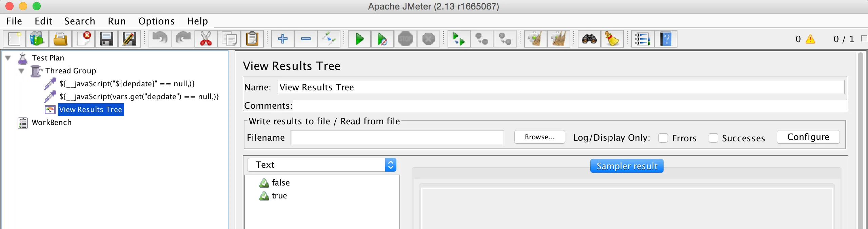Click the Save As pencil icon
The image size is (868, 229).
coord(130,39)
